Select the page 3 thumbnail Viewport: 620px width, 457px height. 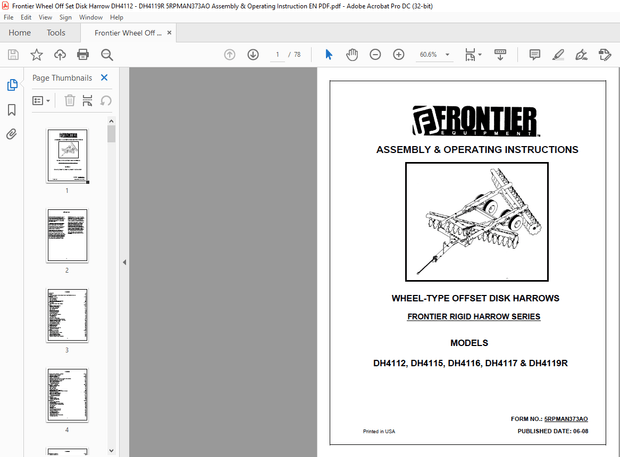67,314
